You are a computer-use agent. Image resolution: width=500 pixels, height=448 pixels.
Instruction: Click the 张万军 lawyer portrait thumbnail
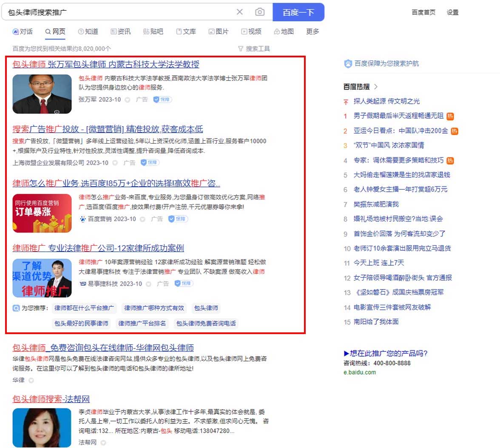click(42, 94)
